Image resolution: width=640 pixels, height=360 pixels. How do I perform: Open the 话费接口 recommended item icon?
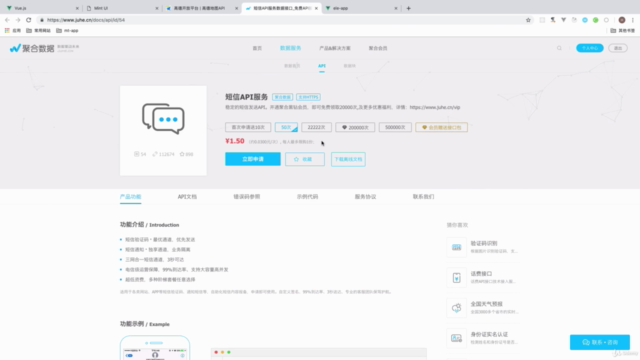point(456,278)
